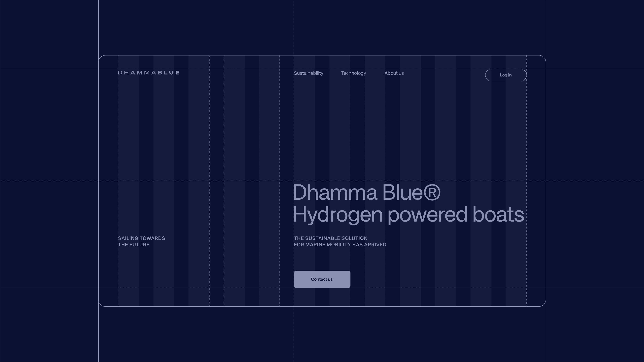The image size is (644, 362).
Task: Click the registered trademark ® symbol
Action: point(432,192)
